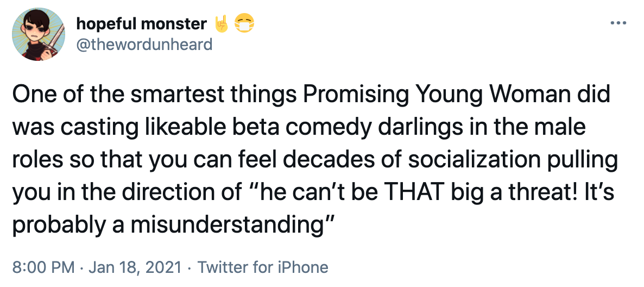Click the rock hand emoji icon
Image resolution: width=644 pixels, height=287 pixels.
point(222,24)
